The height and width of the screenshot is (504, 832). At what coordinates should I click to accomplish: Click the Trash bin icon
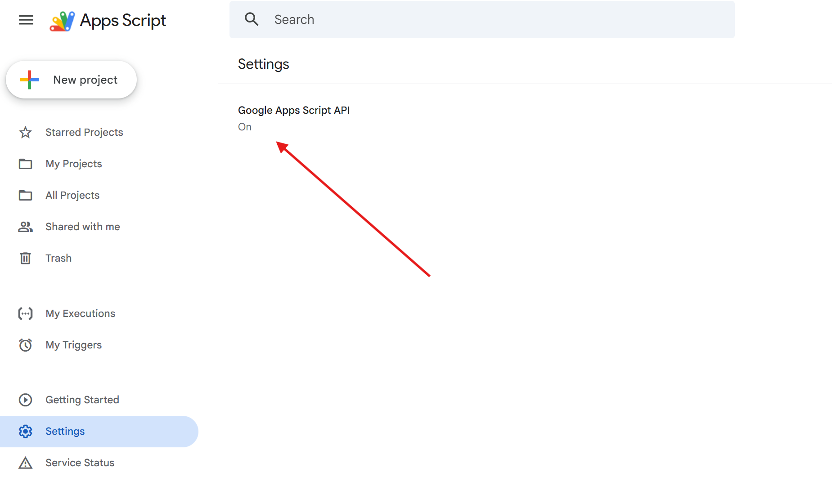(26, 258)
